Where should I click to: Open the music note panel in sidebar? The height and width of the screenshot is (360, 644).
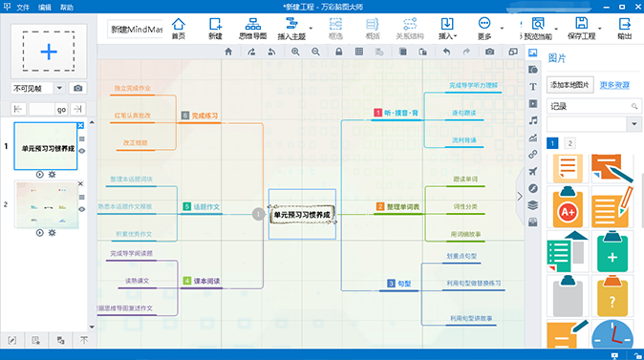pyautogui.click(x=533, y=120)
